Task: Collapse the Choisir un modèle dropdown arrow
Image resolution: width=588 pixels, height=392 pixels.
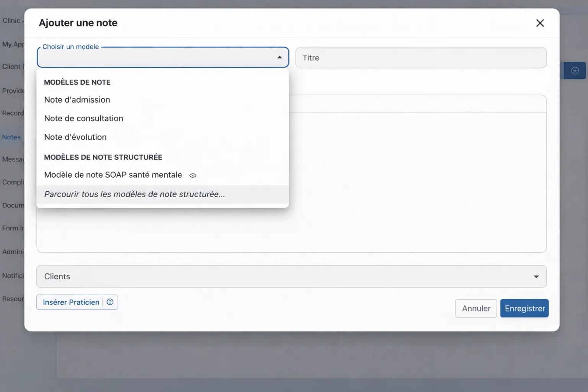Action: pyautogui.click(x=279, y=57)
